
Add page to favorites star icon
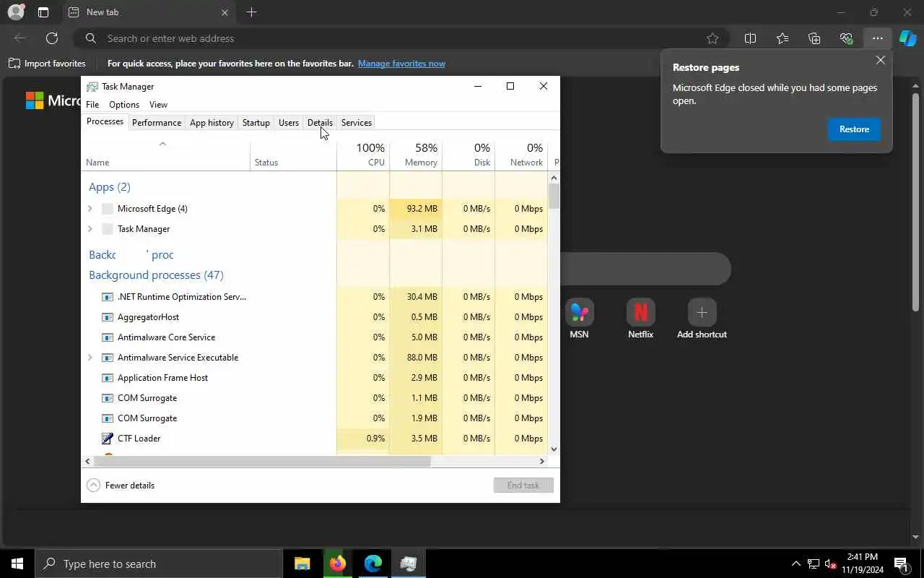(x=712, y=38)
